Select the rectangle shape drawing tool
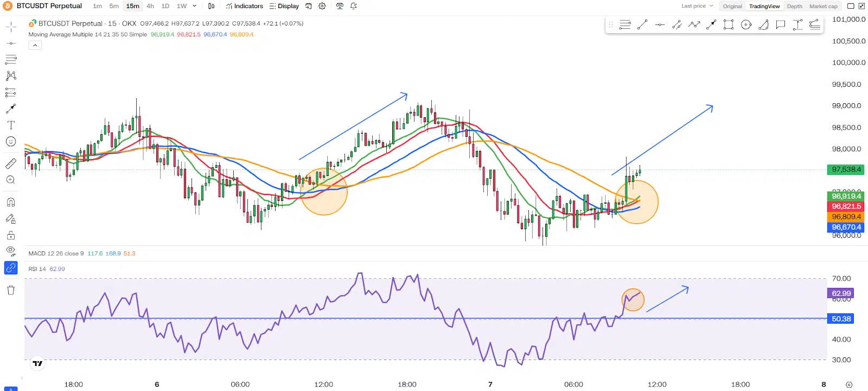Image resolution: width=868 pixels, height=391 pixels. (729, 24)
